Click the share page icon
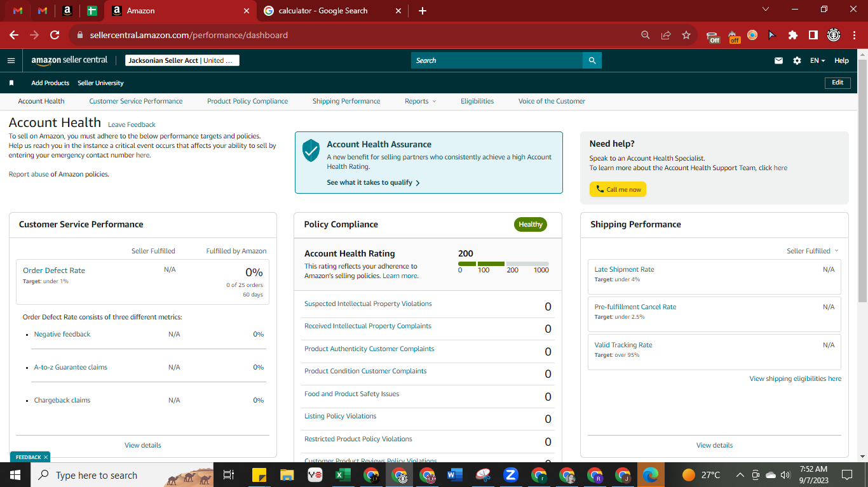868x487 pixels. tap(666, 35)
